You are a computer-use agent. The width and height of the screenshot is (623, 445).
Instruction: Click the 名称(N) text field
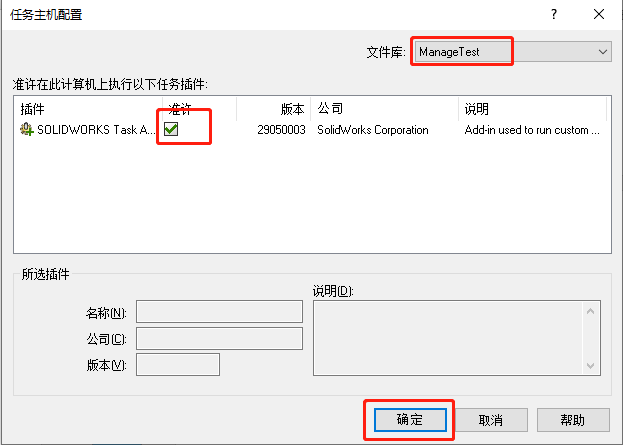tap(219, 312)
